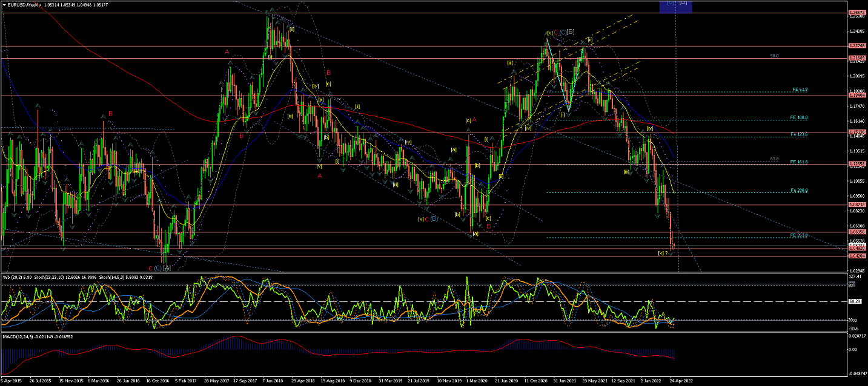The height and width of the screenshot is (386, 868).
Task: Click the FE 61.8 Fibonacci label
Action: coord(799,90)
